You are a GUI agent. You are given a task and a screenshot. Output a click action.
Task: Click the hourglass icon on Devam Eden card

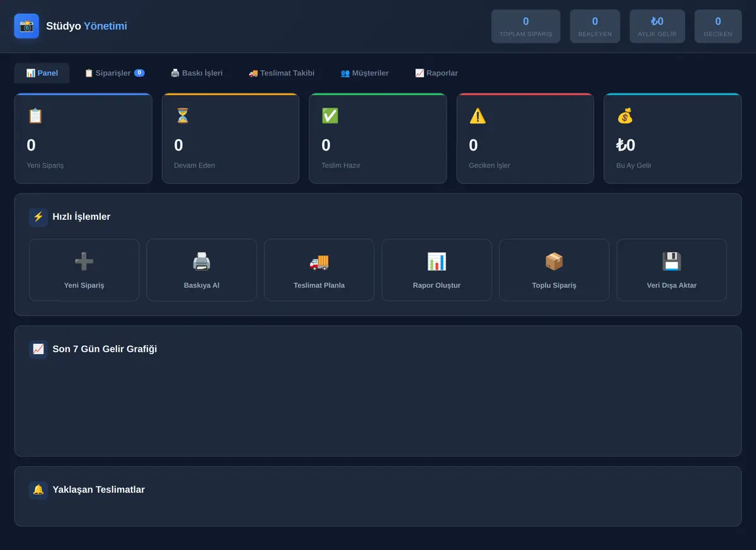point(183,116)
